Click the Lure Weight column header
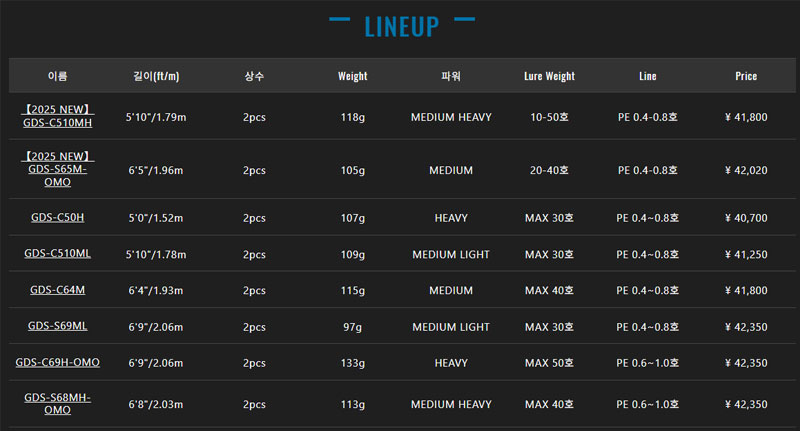This screenshot has width=800, height=431. click(x=549, y=76)
